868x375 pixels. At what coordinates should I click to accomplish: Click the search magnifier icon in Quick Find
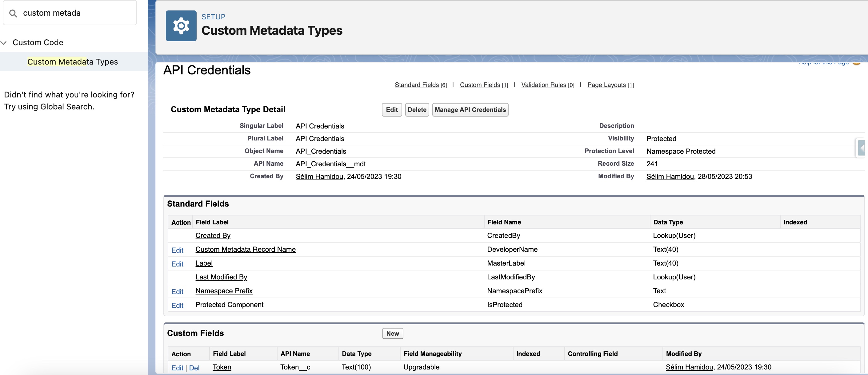coord(13,13)
